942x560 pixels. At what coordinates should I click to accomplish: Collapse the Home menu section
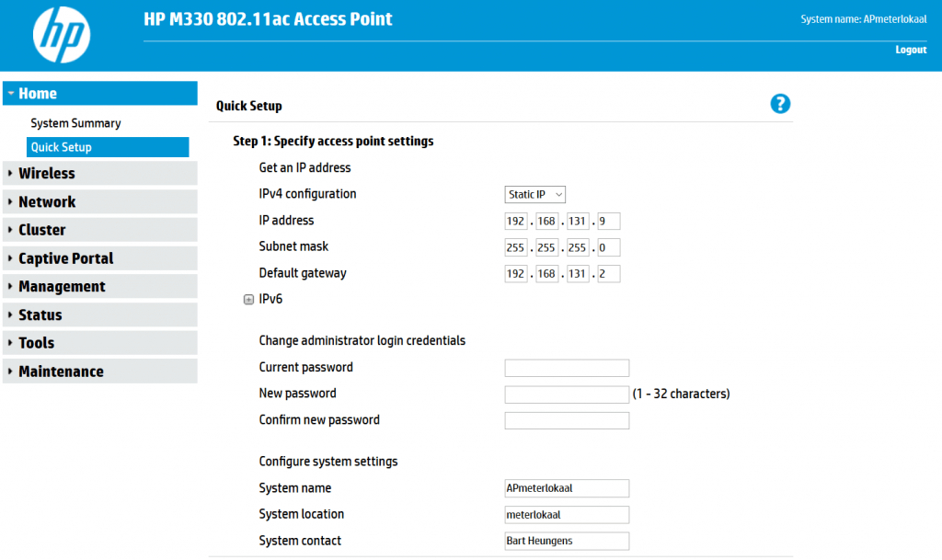pyautogui.click(x=99, y=94)
